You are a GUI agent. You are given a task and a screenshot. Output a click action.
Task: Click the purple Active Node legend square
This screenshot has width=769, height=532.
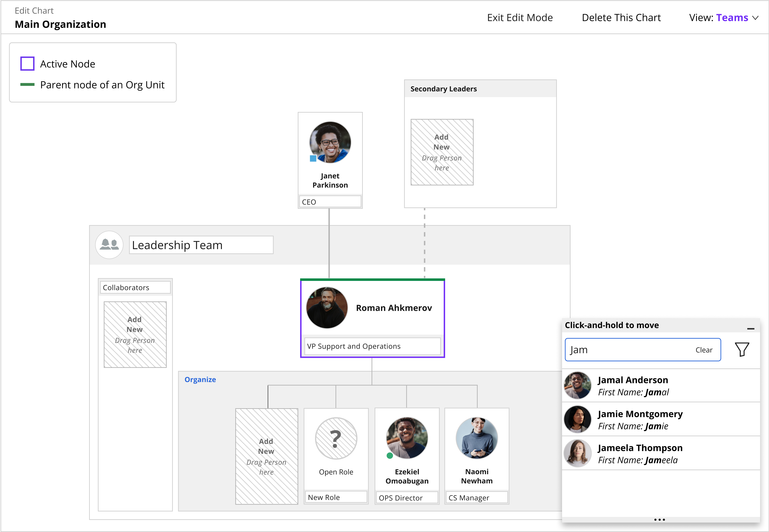tap(27, 64)
